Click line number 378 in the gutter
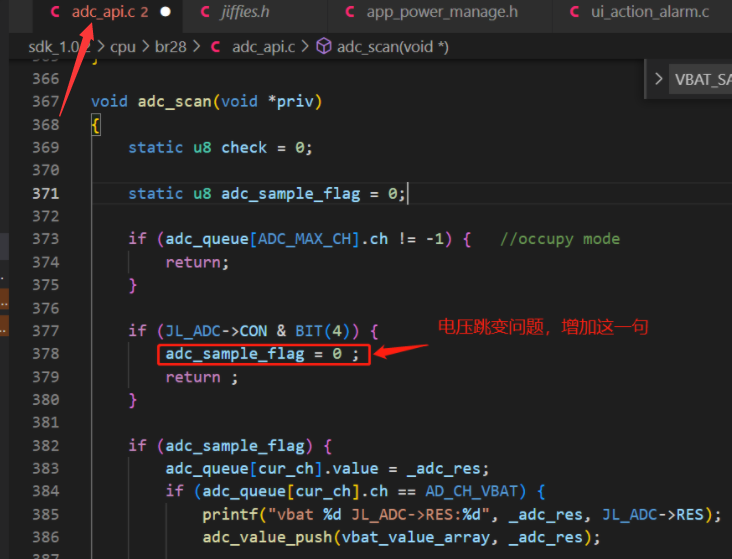The height and width of the screenshot is (559, 732). (x=46, y=354)
